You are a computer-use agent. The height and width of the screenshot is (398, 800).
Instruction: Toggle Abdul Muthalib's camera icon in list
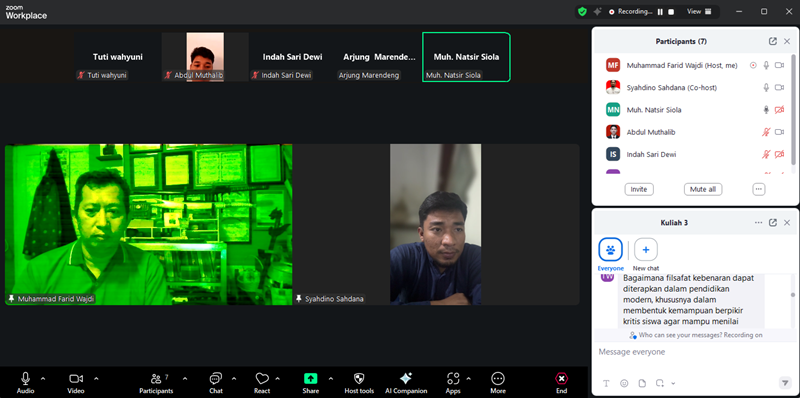[779, 132]
